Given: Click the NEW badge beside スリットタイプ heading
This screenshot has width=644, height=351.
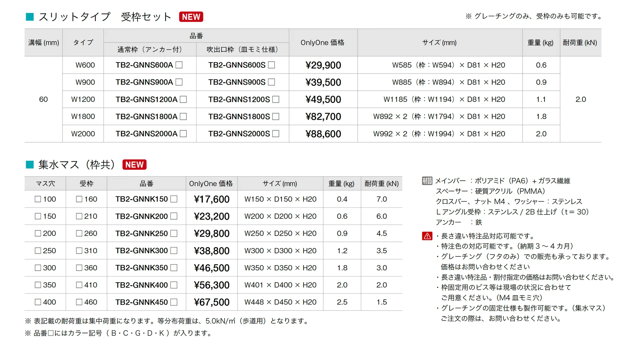Looking at the screenshot, I should click(x=191, y=17).
